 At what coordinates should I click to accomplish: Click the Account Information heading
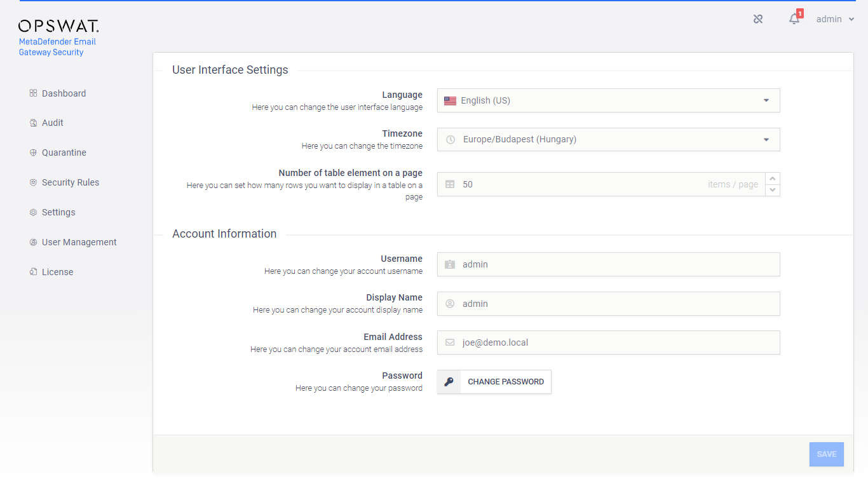[224, 234]
